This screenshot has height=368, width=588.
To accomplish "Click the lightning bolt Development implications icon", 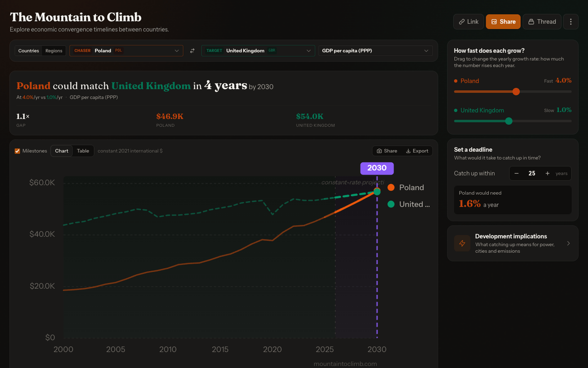I will click(462, 243).
